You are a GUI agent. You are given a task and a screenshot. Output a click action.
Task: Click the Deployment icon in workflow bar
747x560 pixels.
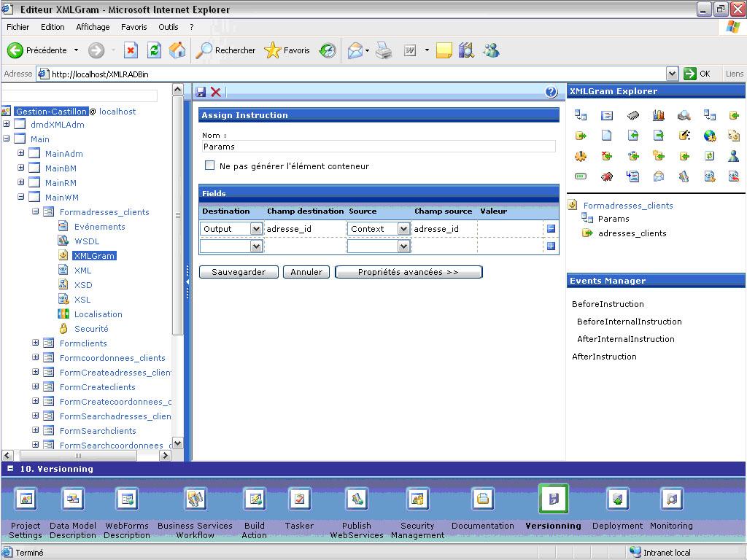tap(617, 499)
